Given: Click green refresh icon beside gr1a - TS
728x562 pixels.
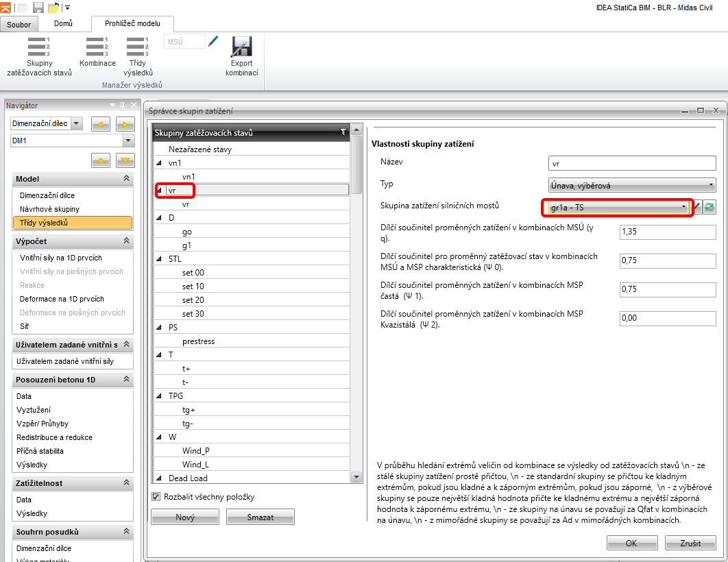Looking at the screenshot, I should pyautogui.click(x=709, y=207).
